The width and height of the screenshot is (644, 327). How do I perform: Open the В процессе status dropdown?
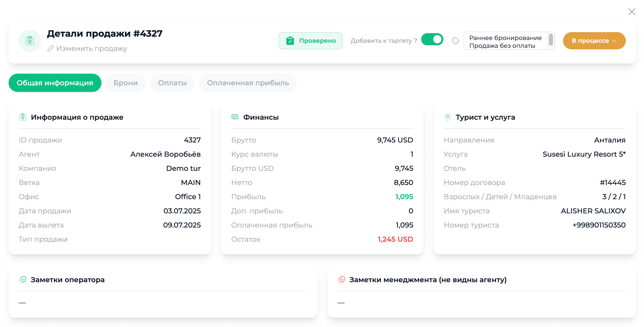click(594, 41)
